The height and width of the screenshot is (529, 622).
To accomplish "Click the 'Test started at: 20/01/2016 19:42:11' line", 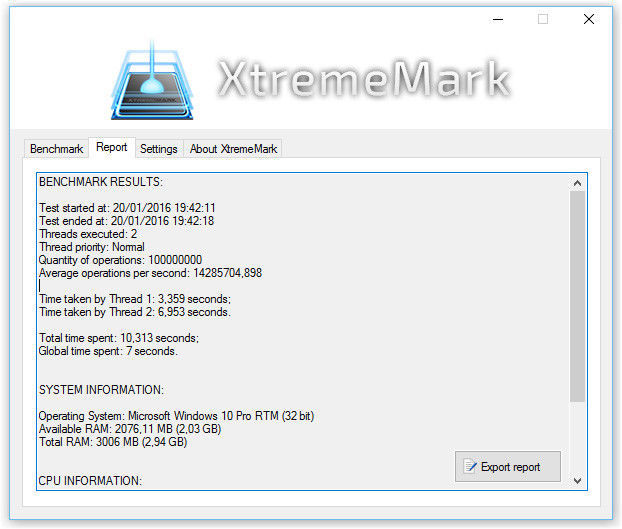I will 127,208.
